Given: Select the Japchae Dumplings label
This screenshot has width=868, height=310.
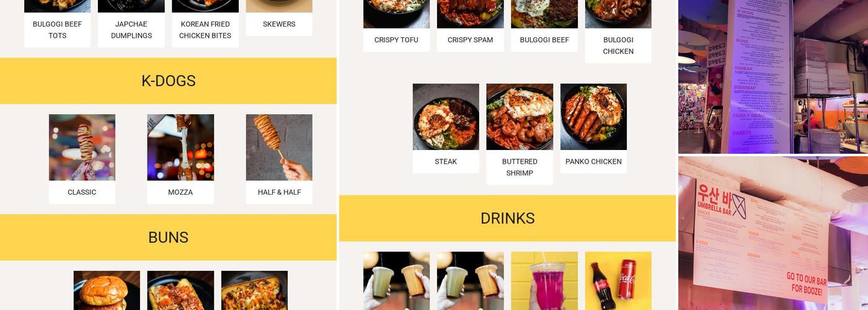Looking at the screenshot, I should tap(131, 30).
